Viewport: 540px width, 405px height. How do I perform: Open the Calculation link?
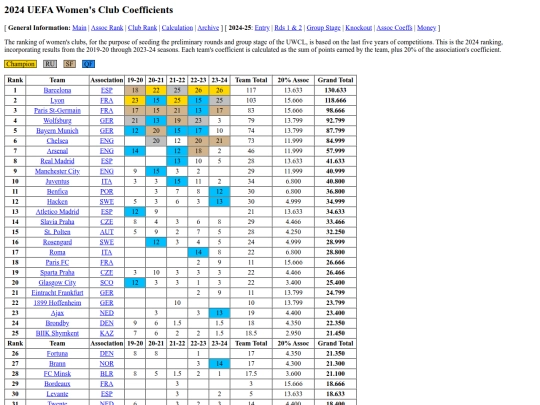click(177, 28)
